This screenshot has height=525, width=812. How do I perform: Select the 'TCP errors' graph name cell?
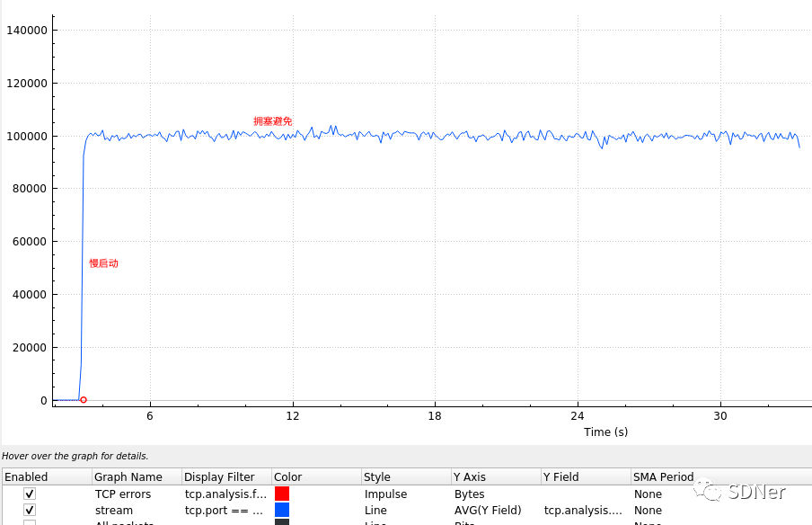[x=123, y=494]
